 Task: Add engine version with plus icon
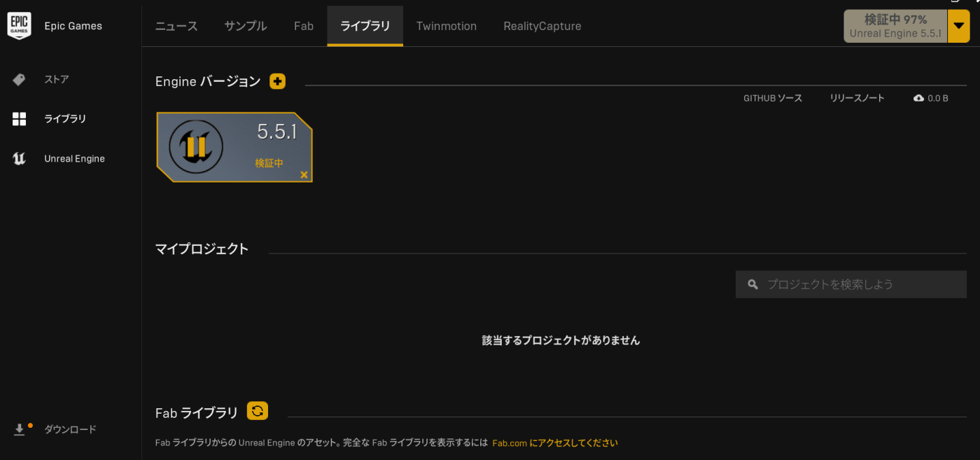(277, 81)
